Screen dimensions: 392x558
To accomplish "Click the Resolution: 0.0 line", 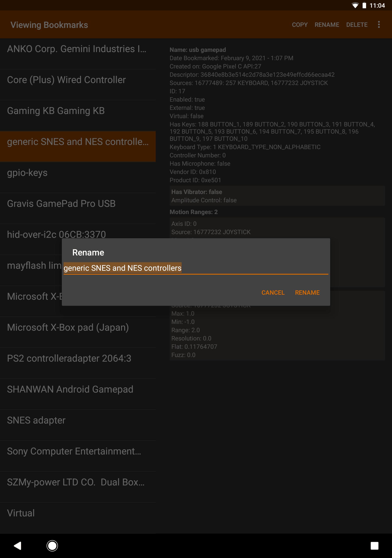I will tap(191, 338).
